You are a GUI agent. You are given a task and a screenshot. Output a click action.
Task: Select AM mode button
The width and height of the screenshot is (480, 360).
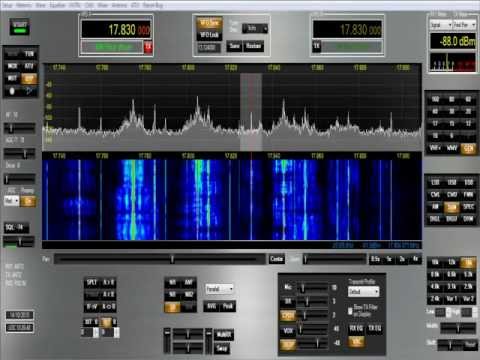pos(435,207)
